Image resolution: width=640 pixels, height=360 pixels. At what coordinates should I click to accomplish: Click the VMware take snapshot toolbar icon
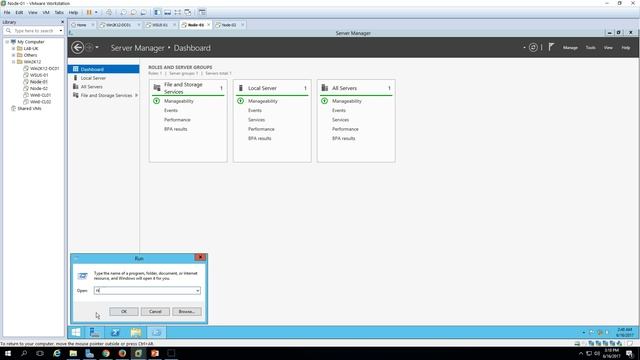pos(123,12)
